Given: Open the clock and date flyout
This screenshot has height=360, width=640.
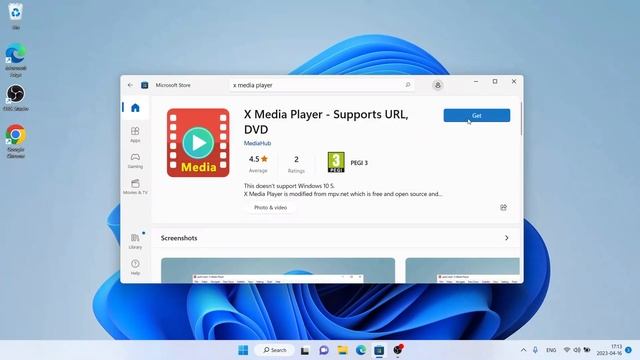Looking at the screenshot, I should [609, 350].
